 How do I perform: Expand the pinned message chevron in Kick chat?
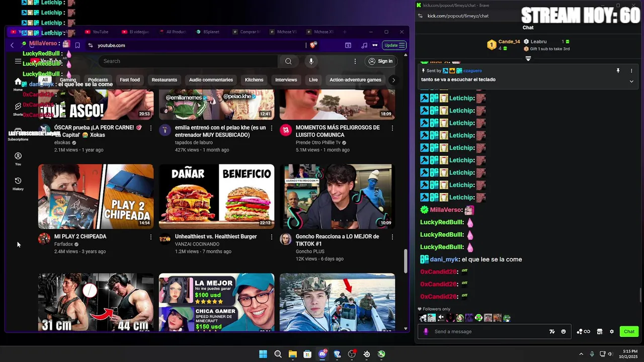(631, 81)
